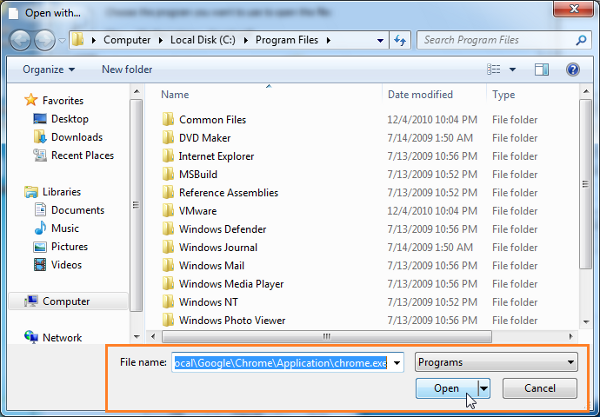
Task: Click file list scroll right arrow
Action: (571, 337)
